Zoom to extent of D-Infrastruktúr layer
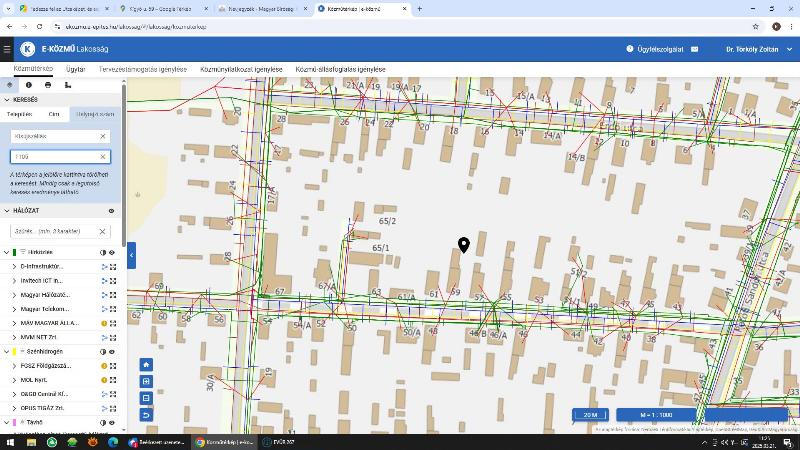 click(113, 267)
